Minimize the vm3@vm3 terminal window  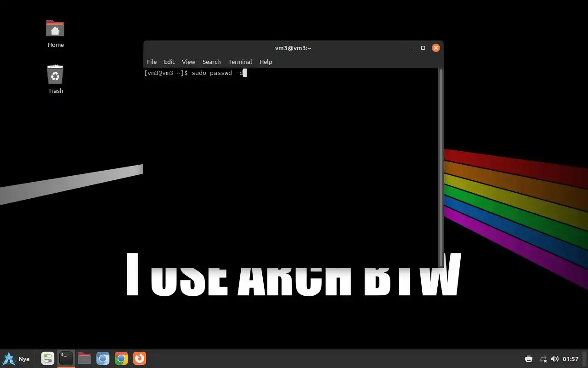click(x=410, y=48)
